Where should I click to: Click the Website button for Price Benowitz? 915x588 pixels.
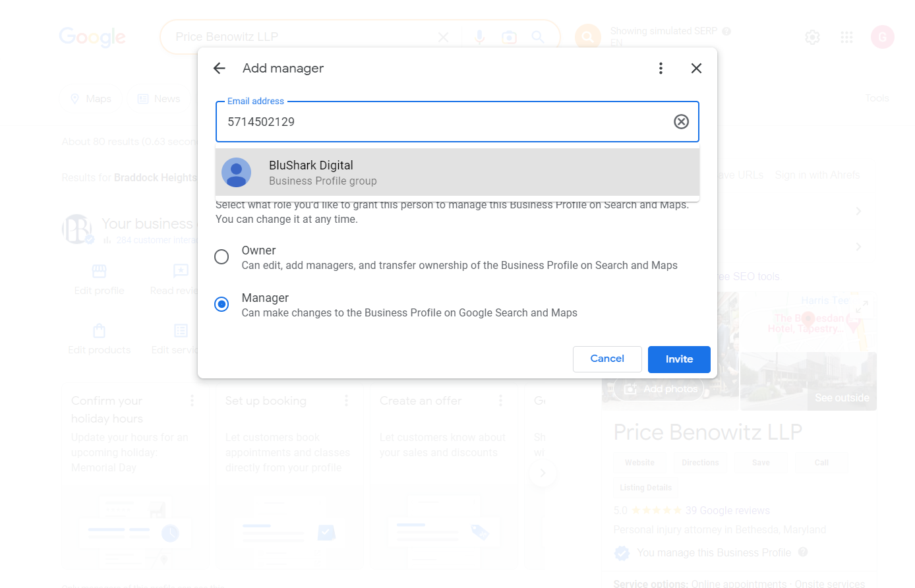pyautogui.click(x=639, y=463)
